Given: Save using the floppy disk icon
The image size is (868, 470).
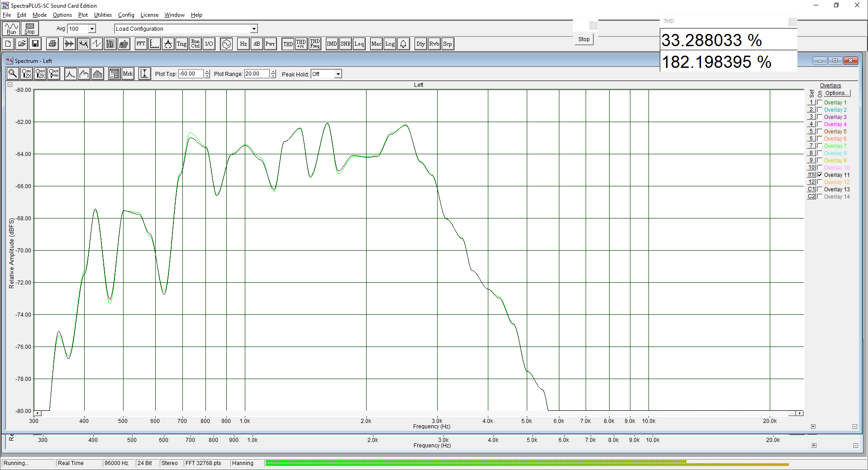Looking at the screenshot, I should coord(35,44).
